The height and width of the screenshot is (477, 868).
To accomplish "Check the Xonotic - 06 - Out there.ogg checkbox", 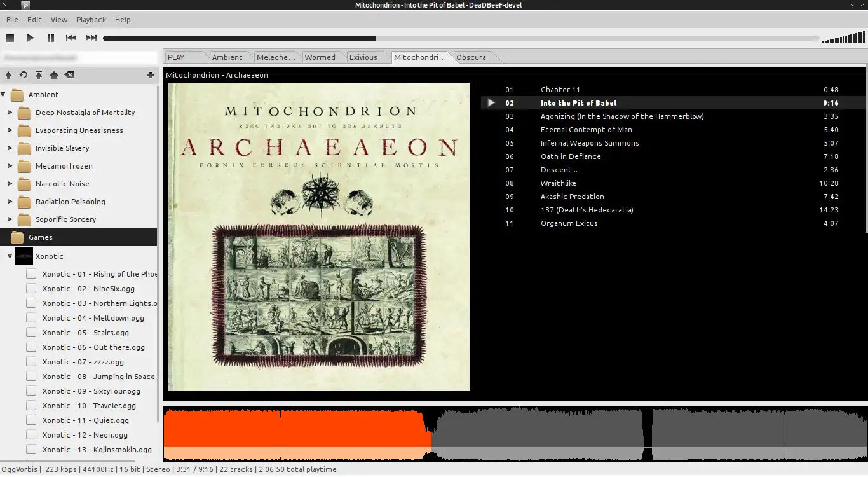I will [x=31, y=347].
